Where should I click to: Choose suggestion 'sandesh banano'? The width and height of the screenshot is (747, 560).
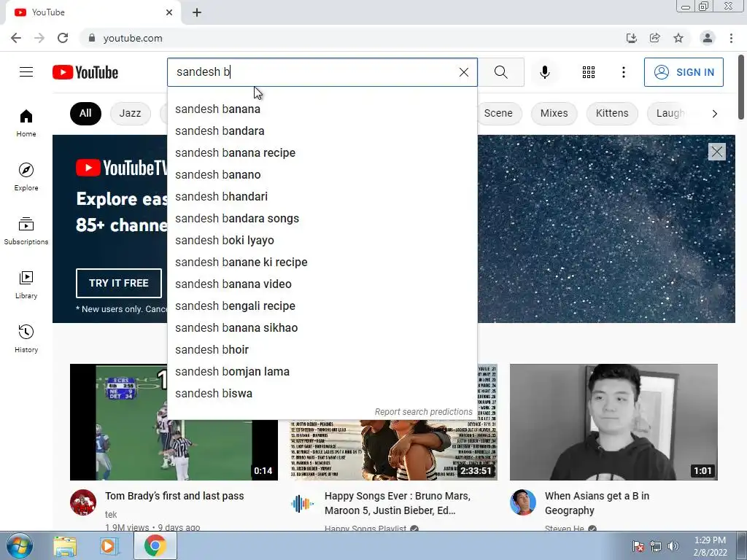322,175
